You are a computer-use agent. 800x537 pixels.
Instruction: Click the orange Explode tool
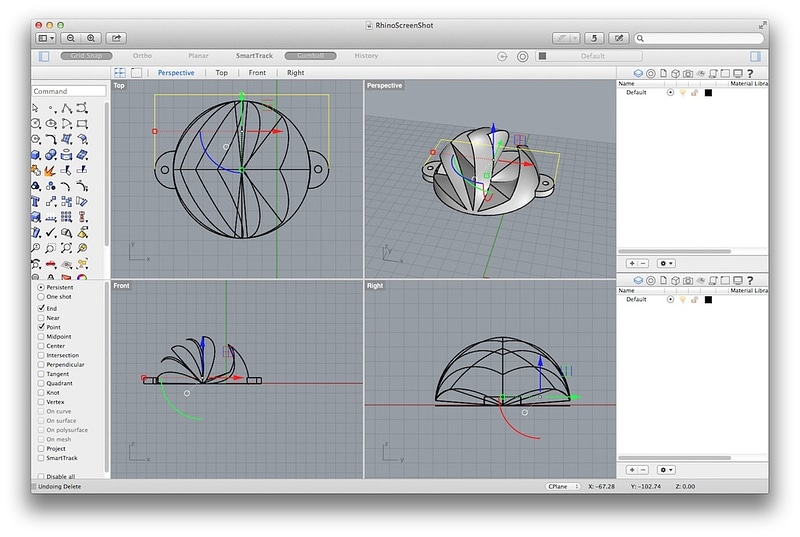pos(51,170)
